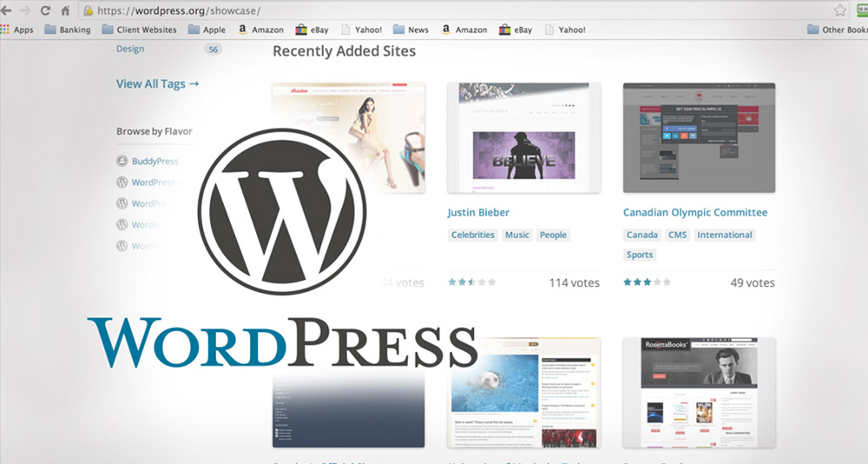The height and width of the screenshot is (464, 868).
Task: Open the Justin Bieber site title link
Action: click(x=478, y=212)
